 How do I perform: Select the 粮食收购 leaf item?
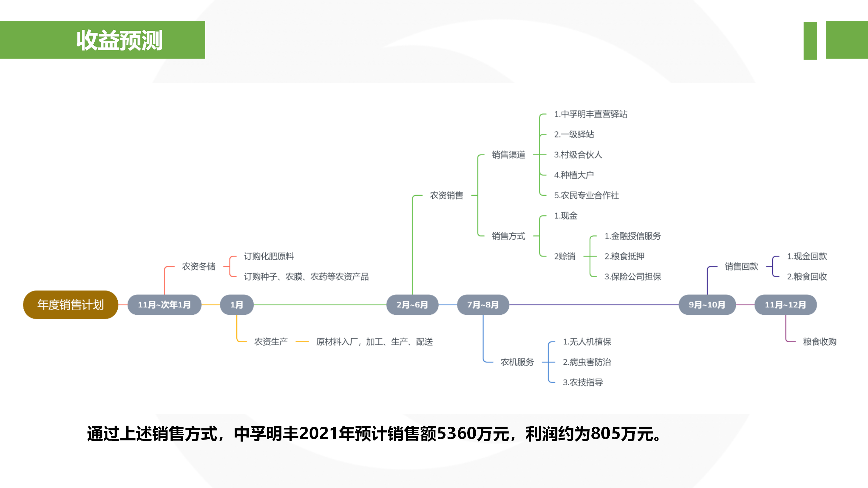pos(820,342)
